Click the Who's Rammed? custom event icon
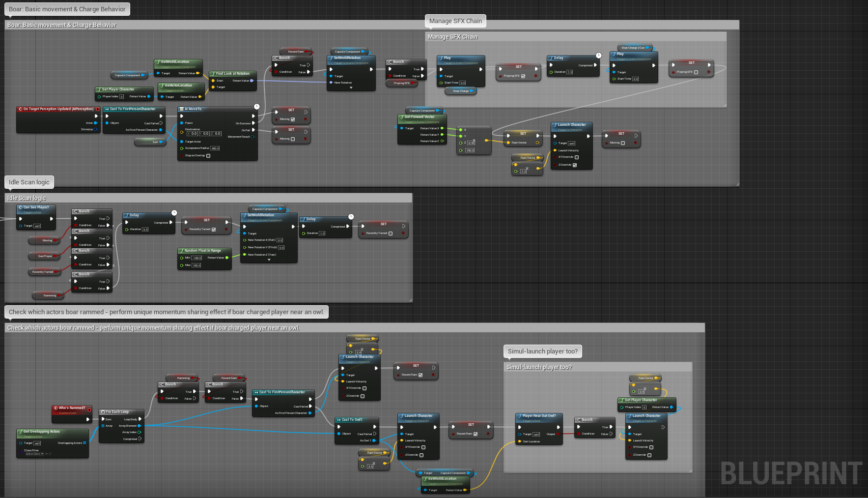Viewport: 868px width, 498px height. [x=56, y=408]
